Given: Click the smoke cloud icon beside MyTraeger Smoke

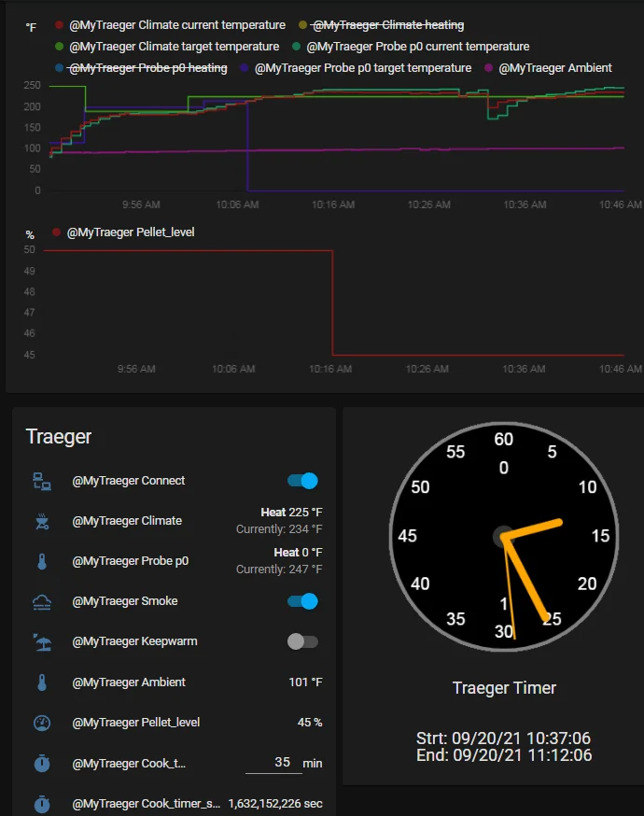Looking at the screenshot, I should (x=42, y=601).
